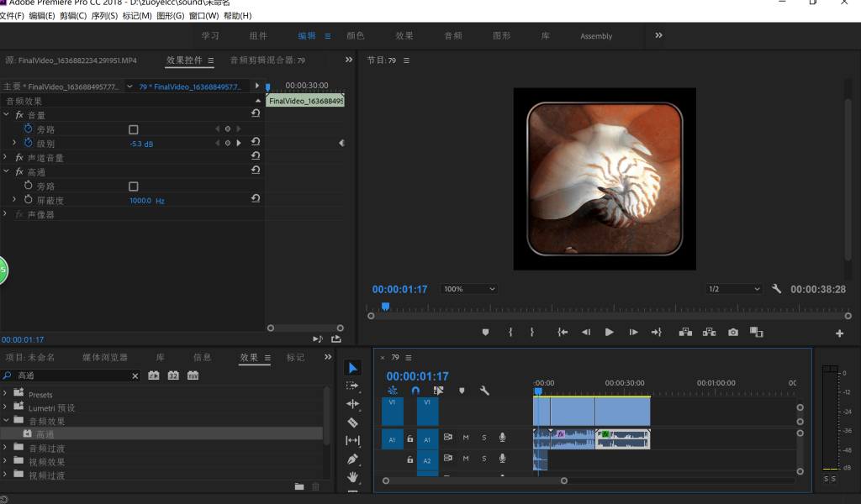Image resolution: width=861 pixels, height=504 pixels.
Task: Toggle the Comparison View button
Action: tap(757, 333)
